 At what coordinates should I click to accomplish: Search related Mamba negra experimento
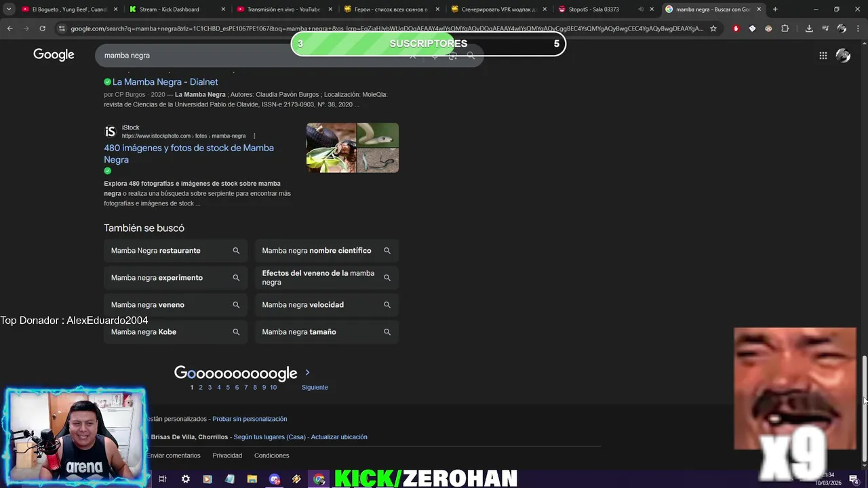click(175, 278)
